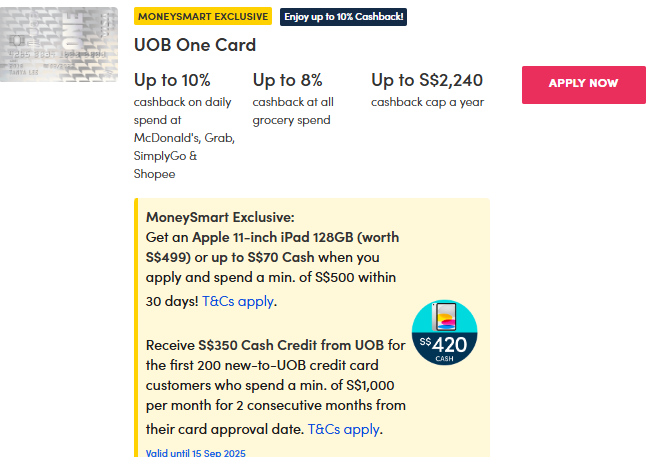Open T&Cs apply link after approval date
654x457 pixels.
point(344,429)
